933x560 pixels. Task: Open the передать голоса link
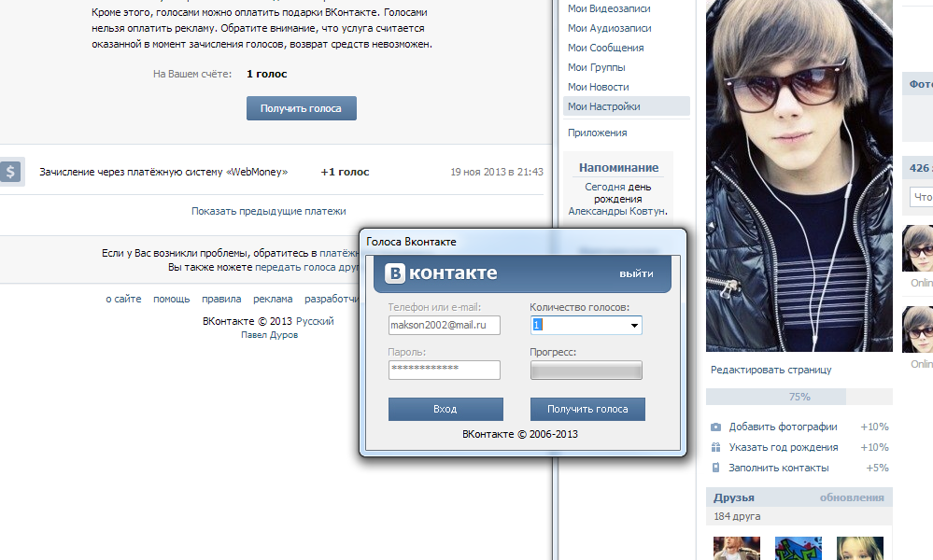tap(306, 268)
